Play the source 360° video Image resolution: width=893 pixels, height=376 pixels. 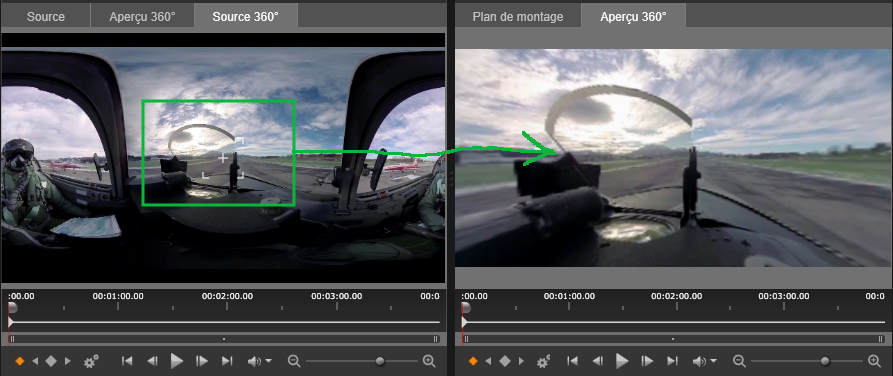(177, 361)
